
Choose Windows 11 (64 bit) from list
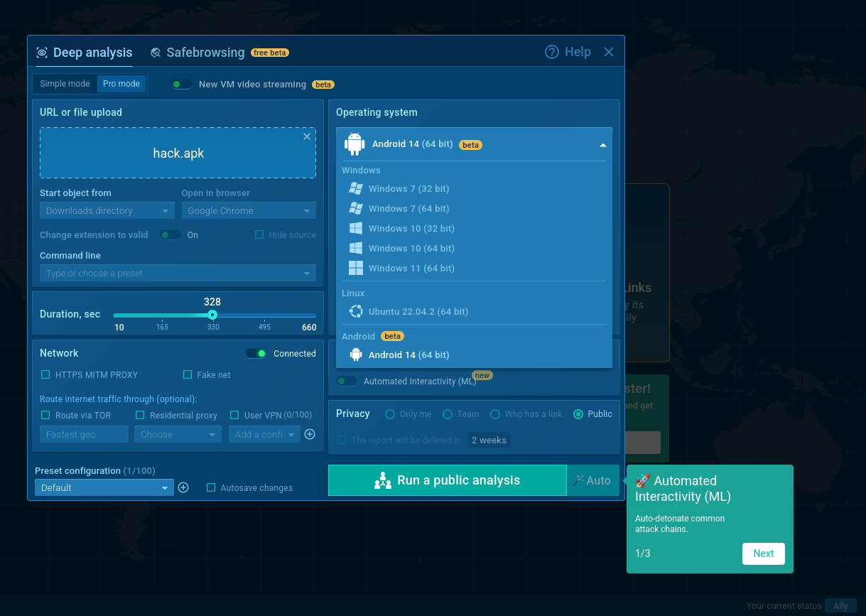click(x=474, y=268)
